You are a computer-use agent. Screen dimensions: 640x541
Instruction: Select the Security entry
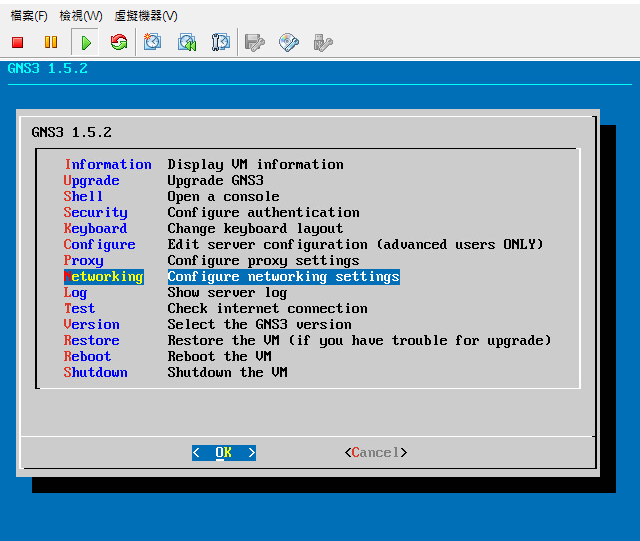click(x=96, y=212)
